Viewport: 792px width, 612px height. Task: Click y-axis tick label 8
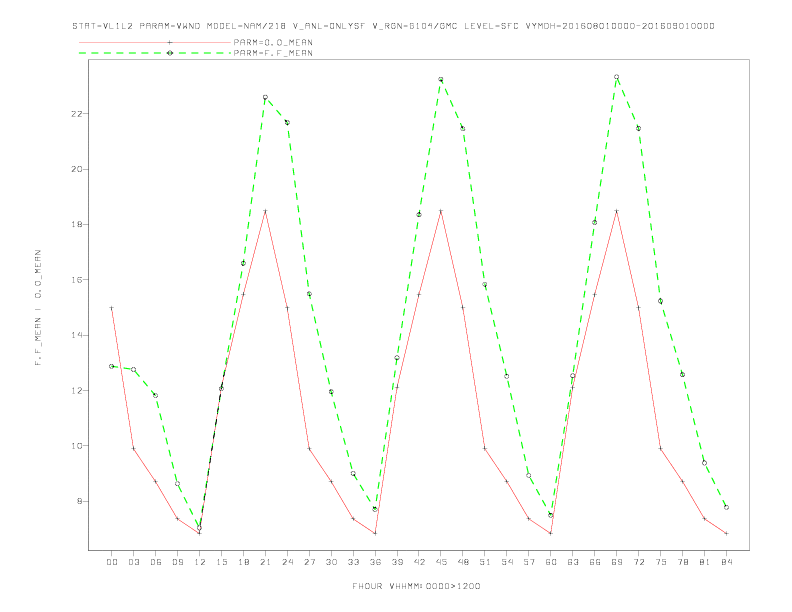point(79,501)
